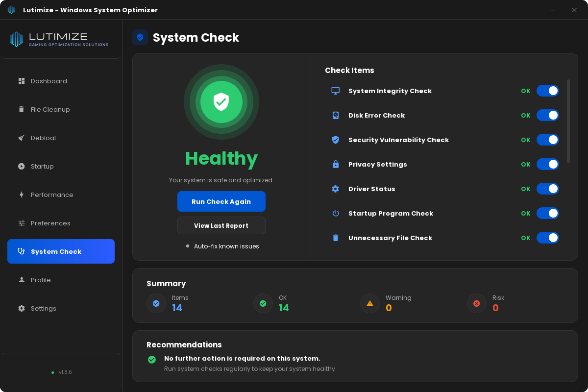Screen dimensions: 588x392
Task: Click the Check Items list scrollbar
Action: click(x=568, y=121)
